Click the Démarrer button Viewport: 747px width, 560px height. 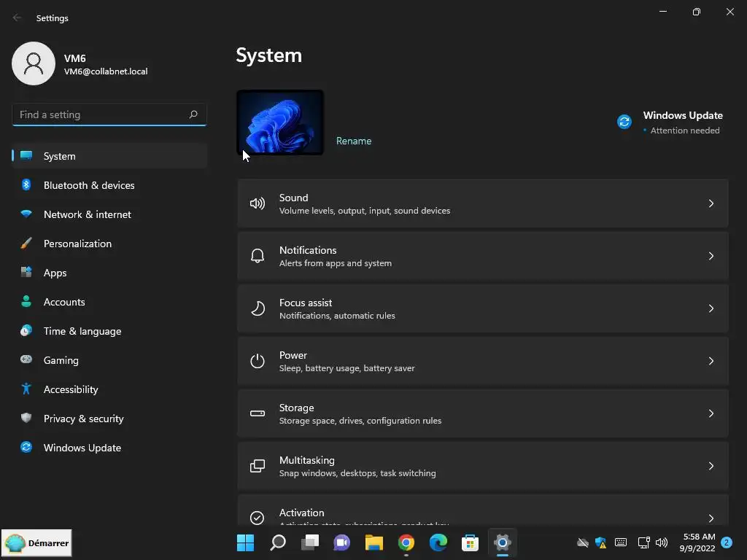(36, 542)
